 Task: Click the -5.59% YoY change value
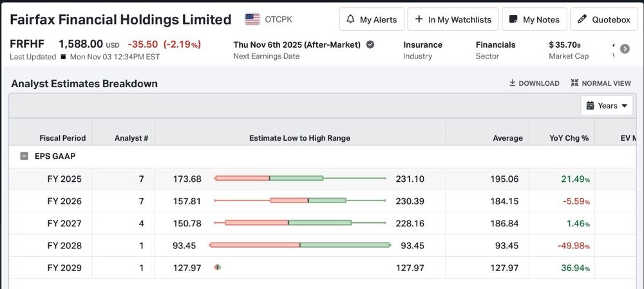(575, 201)
